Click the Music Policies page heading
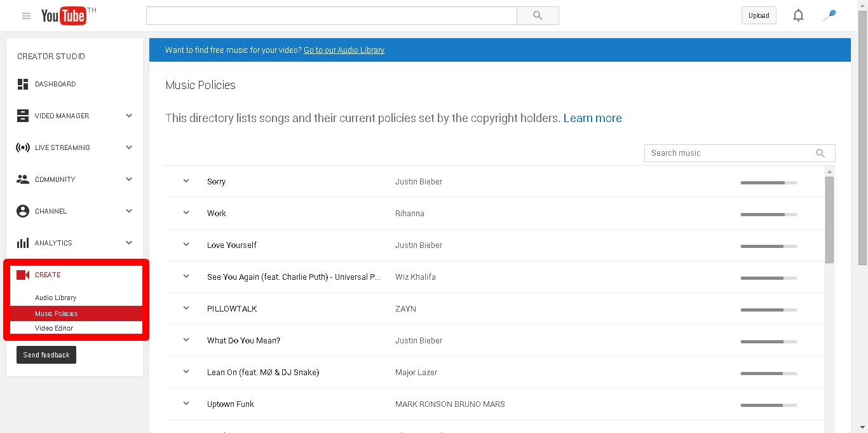Viewport: 868px width, 433px height. [x=200, y=85]
